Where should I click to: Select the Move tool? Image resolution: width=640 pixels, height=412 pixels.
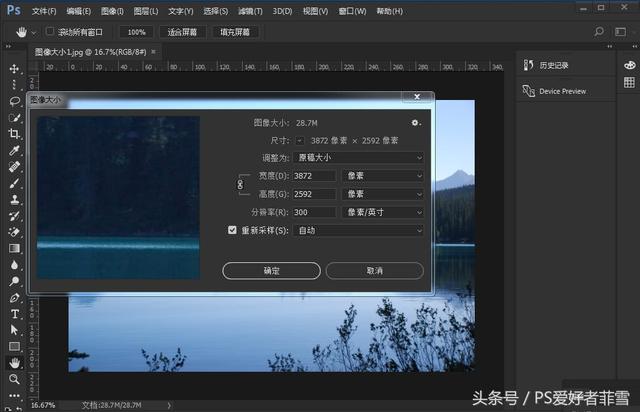pyautogui.click(x=14, y=69)
